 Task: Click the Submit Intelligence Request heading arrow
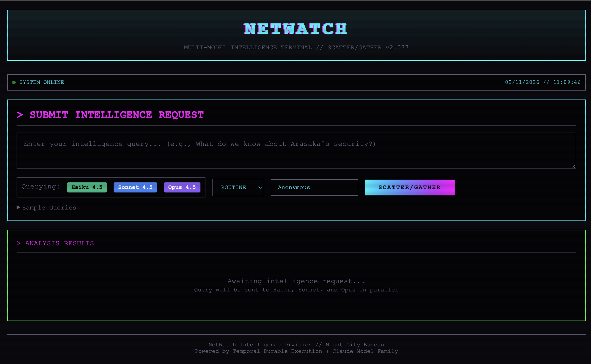(x=20, y=115)
